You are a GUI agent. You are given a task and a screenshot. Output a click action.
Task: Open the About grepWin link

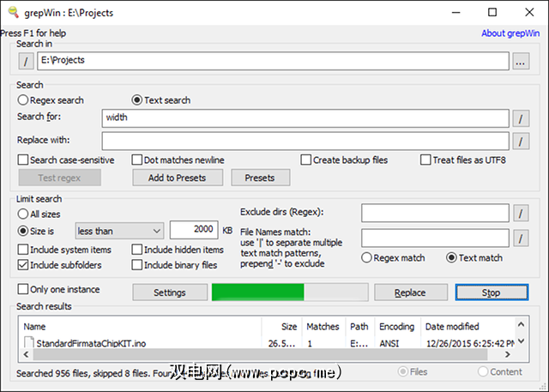pos(510,33)
